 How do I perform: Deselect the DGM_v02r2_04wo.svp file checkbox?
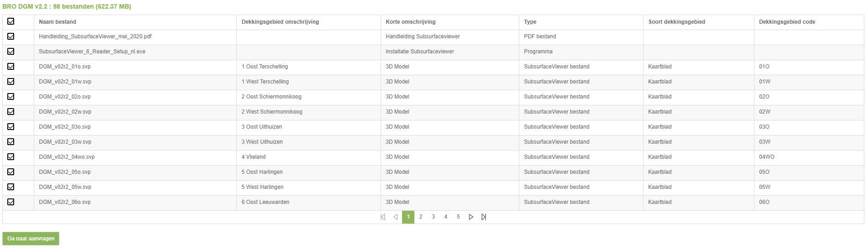pyautogui.click(x=11, y=157)
